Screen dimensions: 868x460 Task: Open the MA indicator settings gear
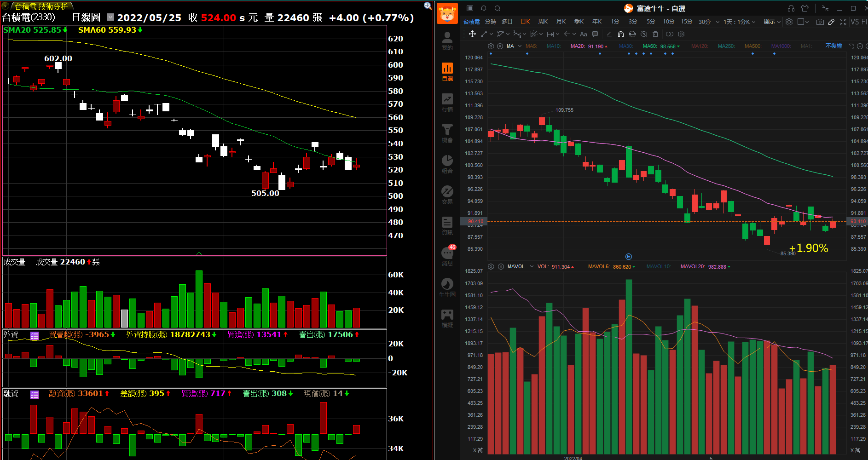[491, 46]
